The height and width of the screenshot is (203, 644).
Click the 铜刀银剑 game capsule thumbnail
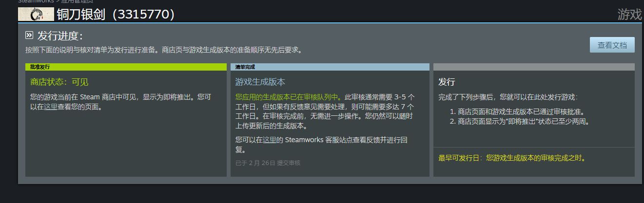coord(36,15)
